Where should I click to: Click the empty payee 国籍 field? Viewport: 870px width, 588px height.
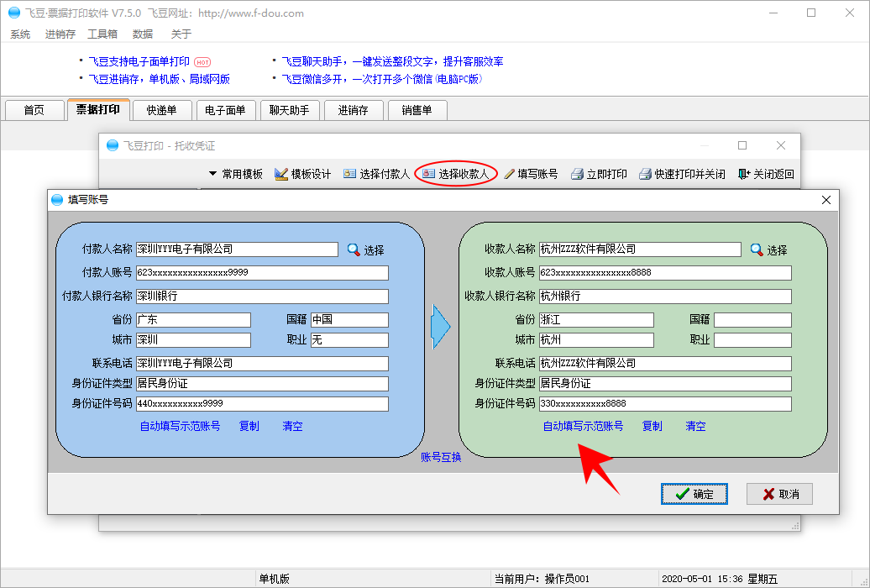[752, 320]
